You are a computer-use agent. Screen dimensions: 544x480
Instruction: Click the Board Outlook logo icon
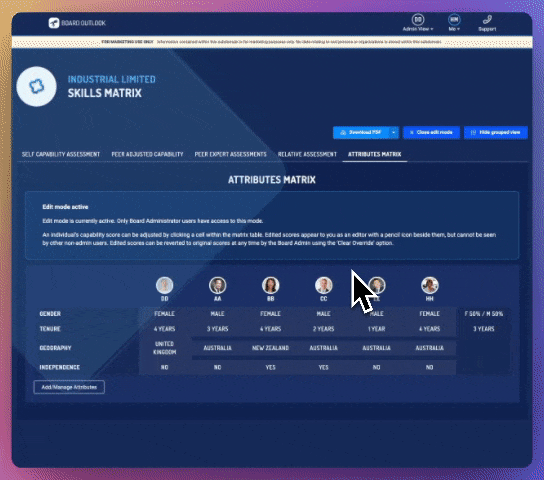[x=54, y=23]
